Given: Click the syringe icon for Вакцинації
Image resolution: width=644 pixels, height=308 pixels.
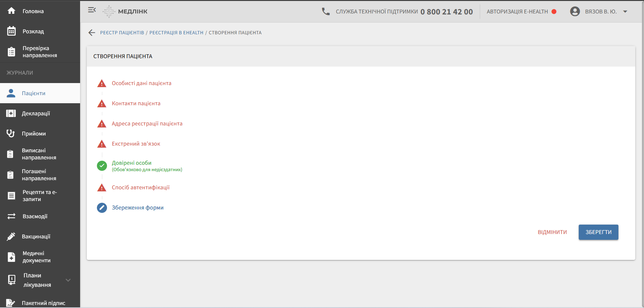Looking at the screenshot, I should [11, 236].
